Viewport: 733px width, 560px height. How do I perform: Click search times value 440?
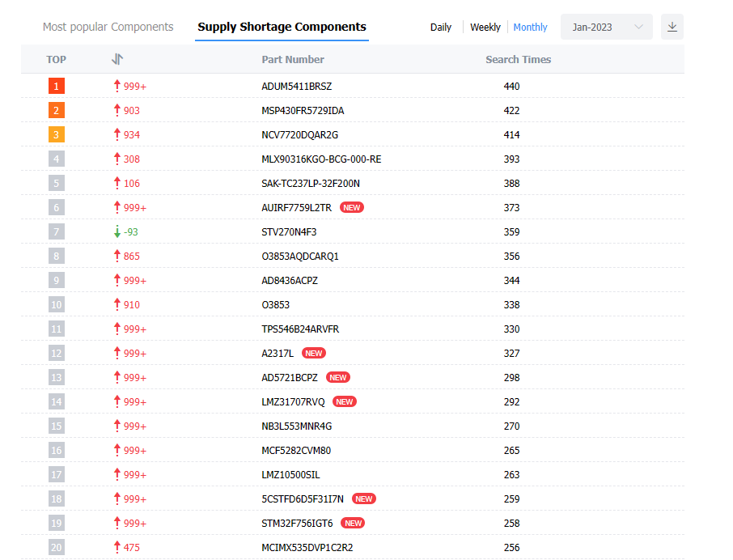tap(511, 86)
